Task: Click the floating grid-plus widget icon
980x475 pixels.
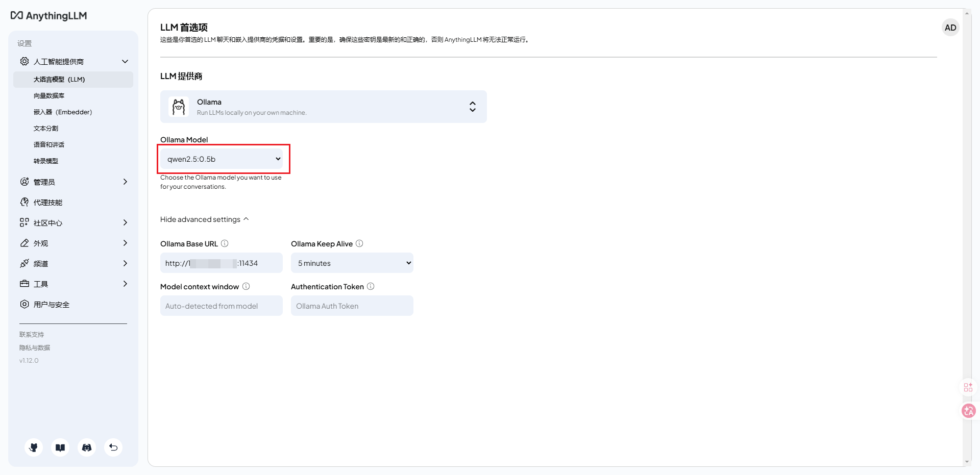Action: point(968,387)
